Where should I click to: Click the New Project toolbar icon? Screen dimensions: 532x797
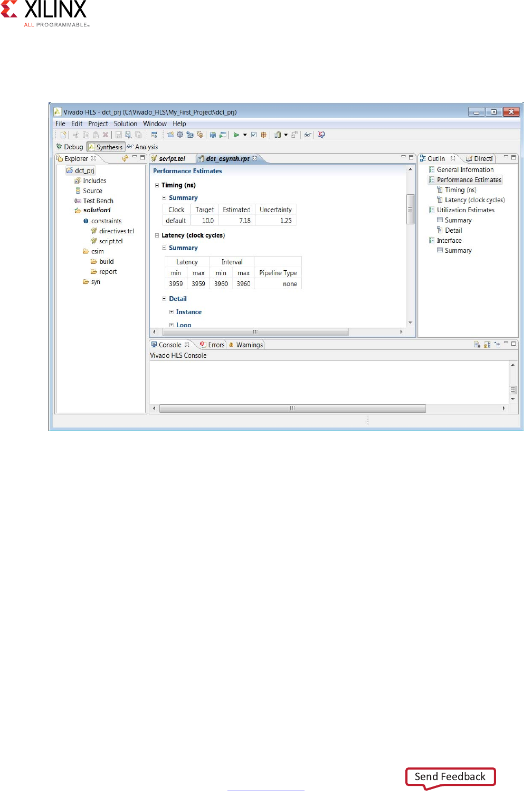click(x=170, y=135)
